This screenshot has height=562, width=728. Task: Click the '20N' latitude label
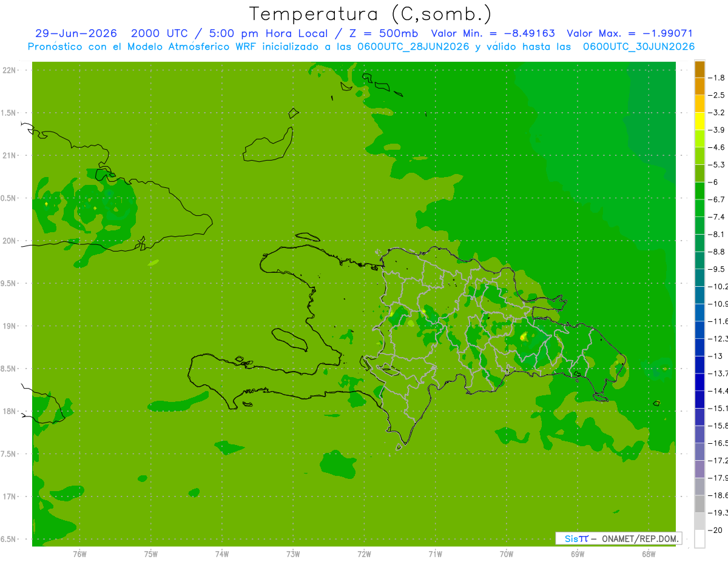pyautogui.click(x=10, y=241)
